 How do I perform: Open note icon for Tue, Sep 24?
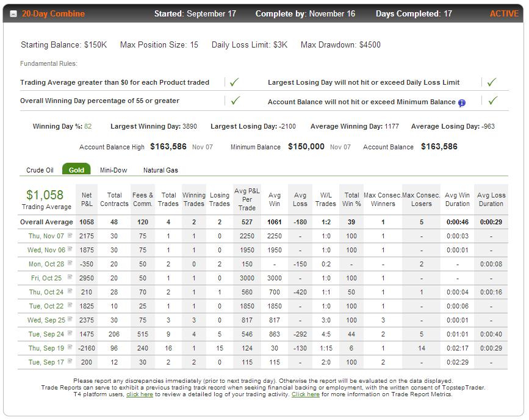(x=70, y=333)
